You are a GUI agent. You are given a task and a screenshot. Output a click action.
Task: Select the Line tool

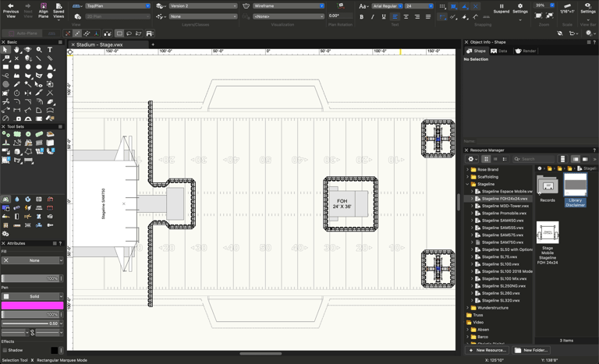(39, 58)
